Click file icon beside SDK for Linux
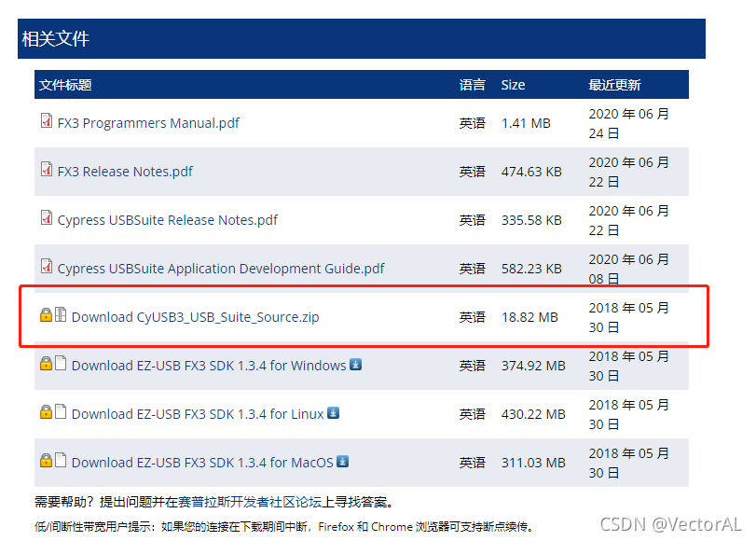This screenshot has width=756, height=541. click(61, 411)
